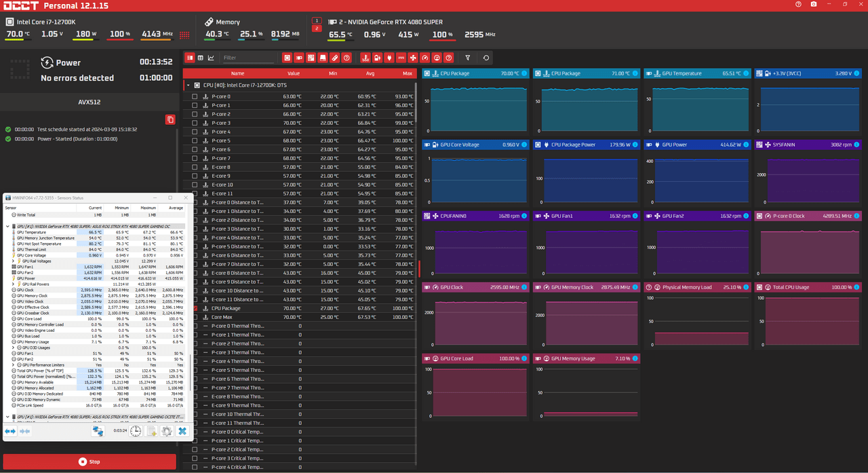Open HWiNFO sensor settings gear icon
868x473 pixels.
point(167,431)
